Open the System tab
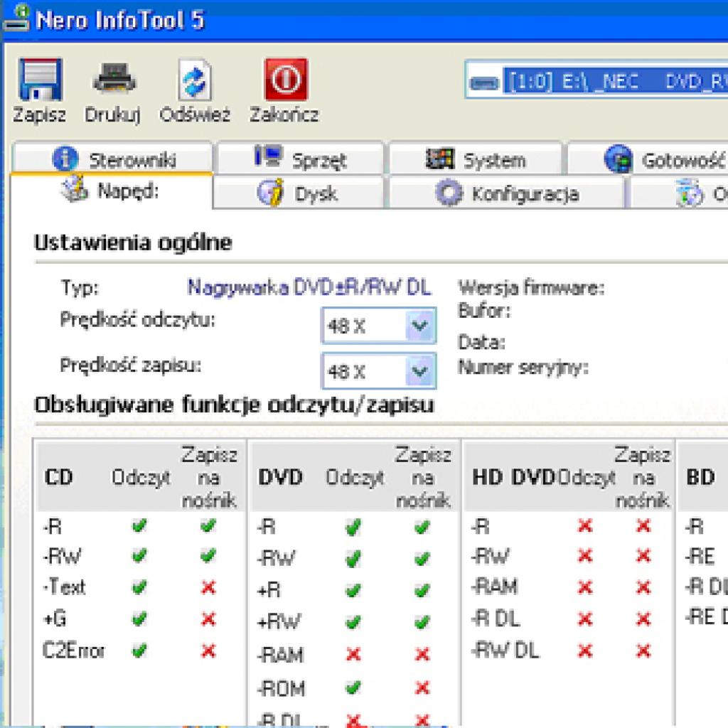Viewport: 728px width, 728px height. coord(476,159)
